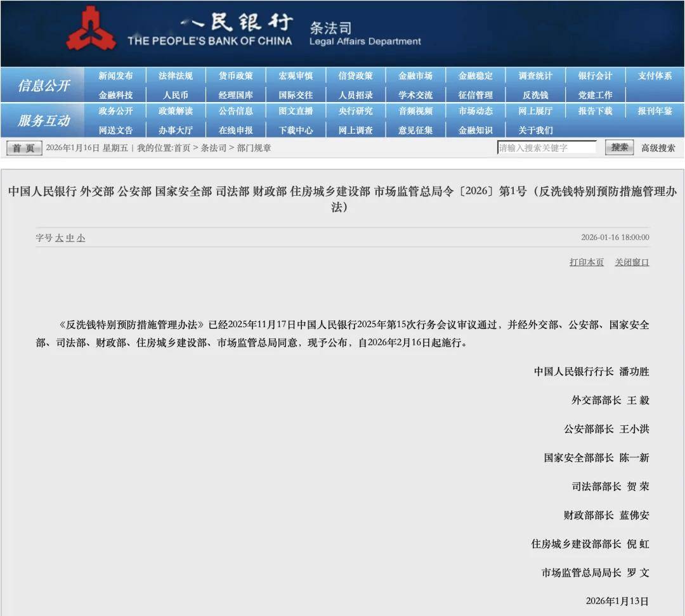Open 高级搜索 advanced search
Image resolution: width=685 pixels, height=616 pixels.
tap(658, 148)
